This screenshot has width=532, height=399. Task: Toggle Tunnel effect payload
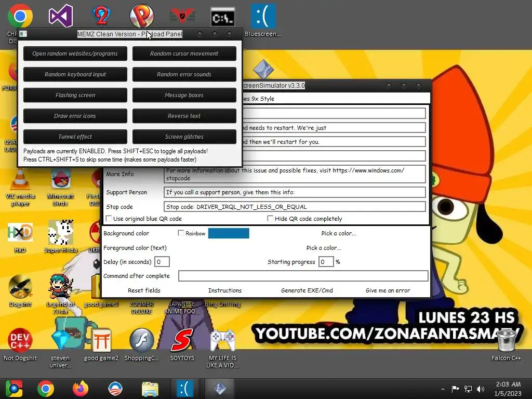75,137
